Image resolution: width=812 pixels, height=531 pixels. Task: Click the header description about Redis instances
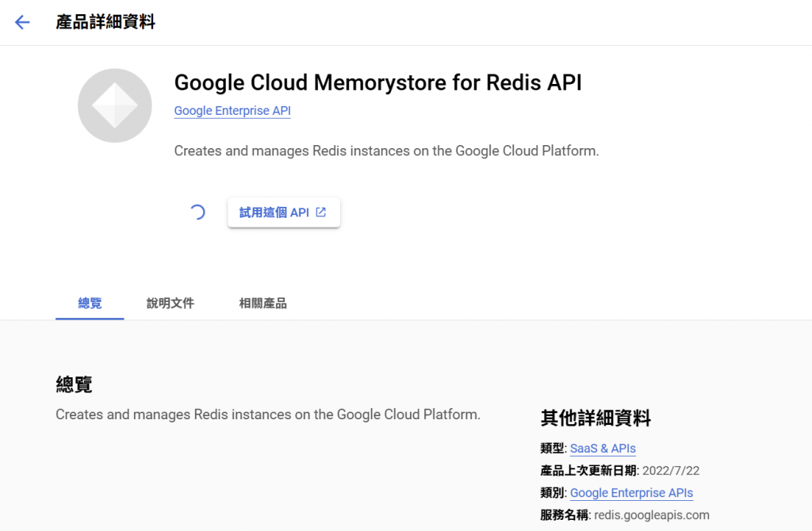386,151
